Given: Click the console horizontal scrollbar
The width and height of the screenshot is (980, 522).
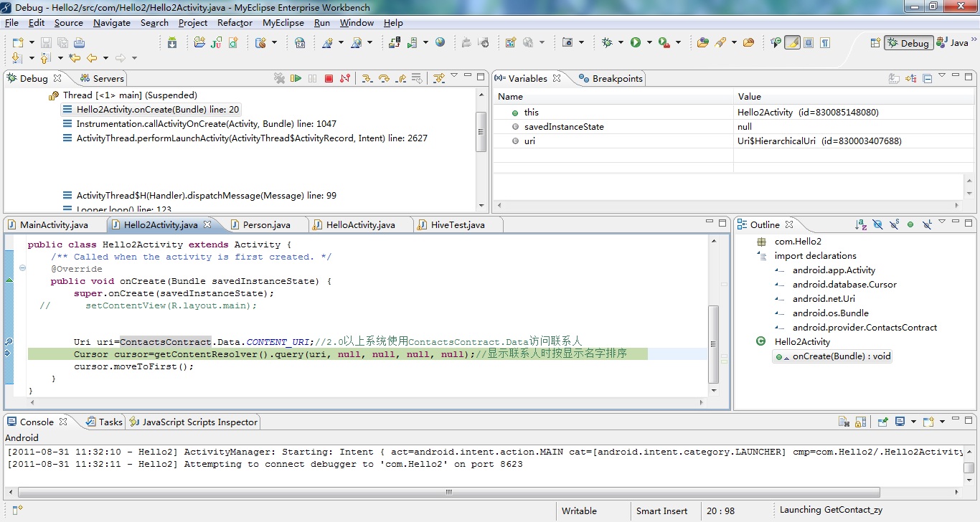Looking at the screenshot, I should (x=449, y=492).
